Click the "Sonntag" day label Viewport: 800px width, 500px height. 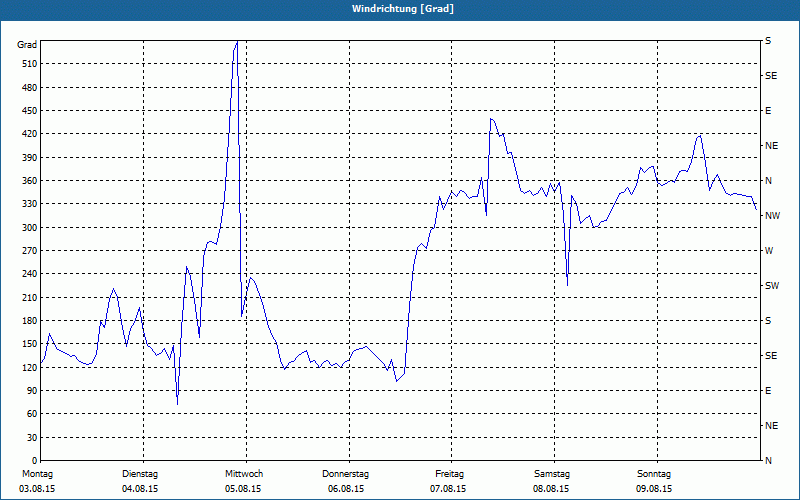(x=654, y=474)
